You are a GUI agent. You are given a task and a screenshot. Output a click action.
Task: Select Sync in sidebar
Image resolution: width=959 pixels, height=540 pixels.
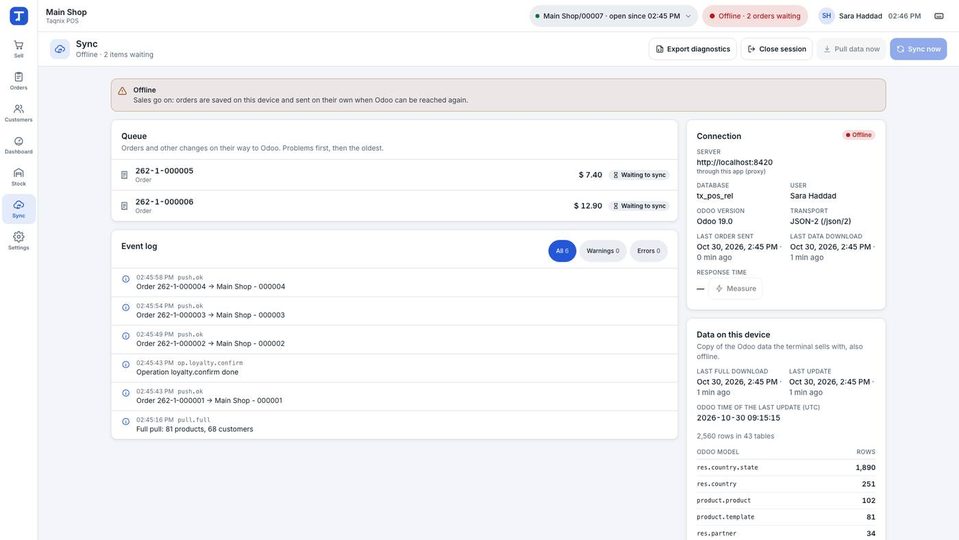18,209
